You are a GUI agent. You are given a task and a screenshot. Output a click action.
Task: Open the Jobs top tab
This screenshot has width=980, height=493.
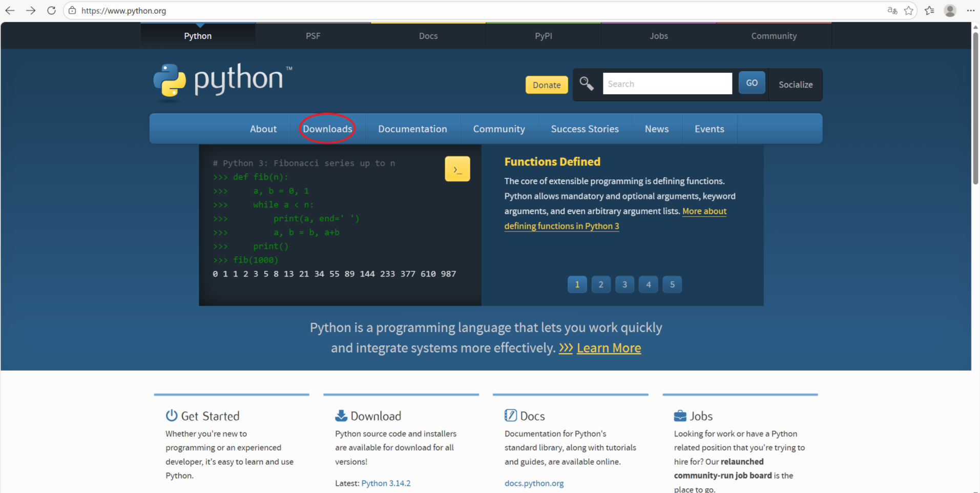pyautogui.click(x=659, y=36)
